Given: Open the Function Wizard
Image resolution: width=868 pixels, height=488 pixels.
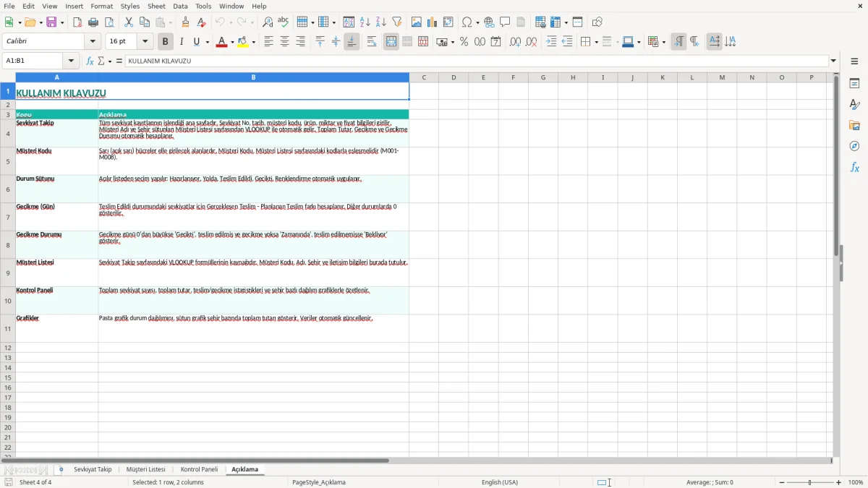Looking at the screenshot, I should pos(90,61).
